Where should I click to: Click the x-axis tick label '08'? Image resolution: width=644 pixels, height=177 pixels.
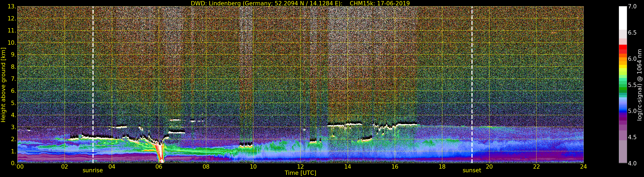tap(206, 166)
